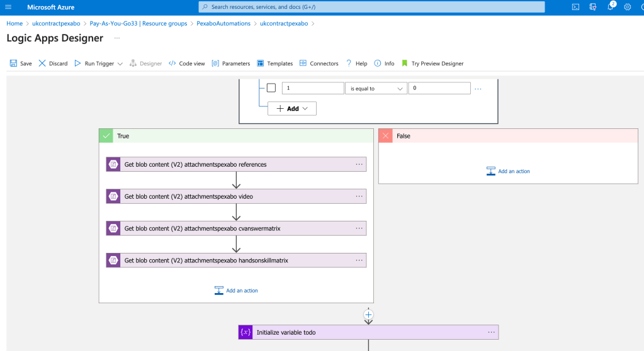The image size is (644, 351).
Task: Open the Initialize variable todo ellipsis menu
Action: (x=491, y=332)
